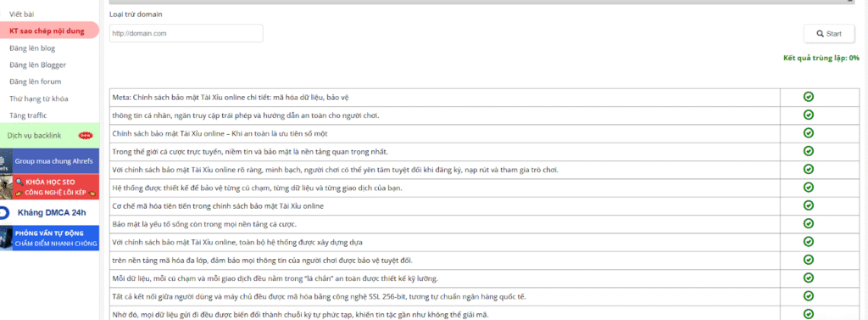The width and height of the screenshot is (868, 320).
Task: Select text row Meta: Chính sách bảo mật Tài Xỉu
Action: point(444,98)
